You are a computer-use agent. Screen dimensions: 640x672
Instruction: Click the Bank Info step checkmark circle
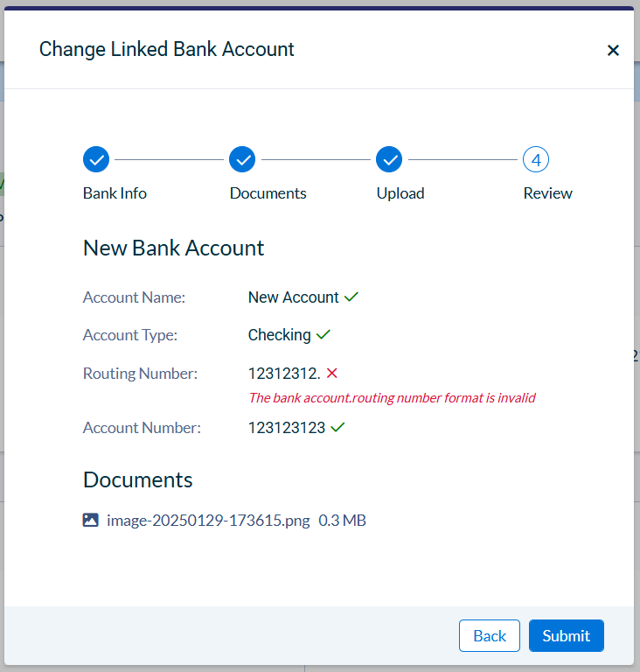point(96,159)
